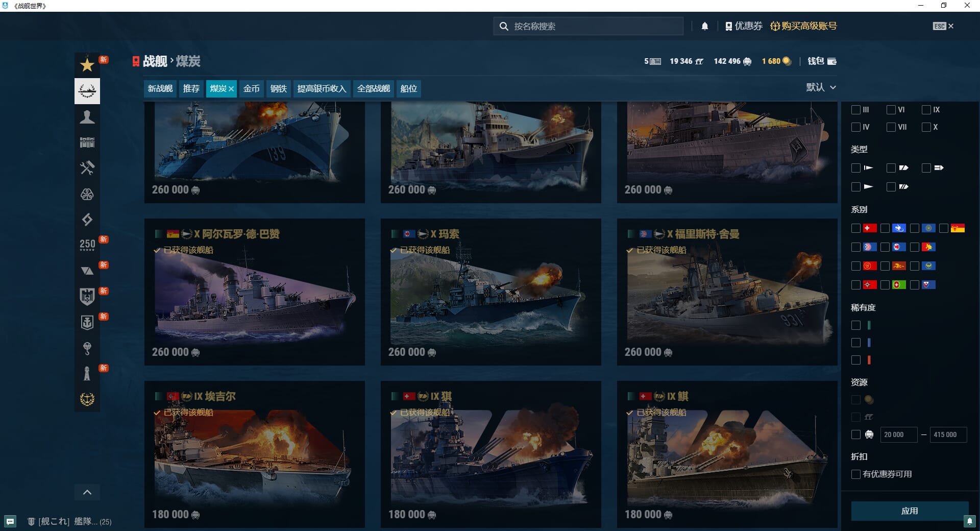Image resolution: width=980 pixels, height=531 pixels.
Task: Enable the 有优惠券可用 discount checkbox
Action: [856, 474]
